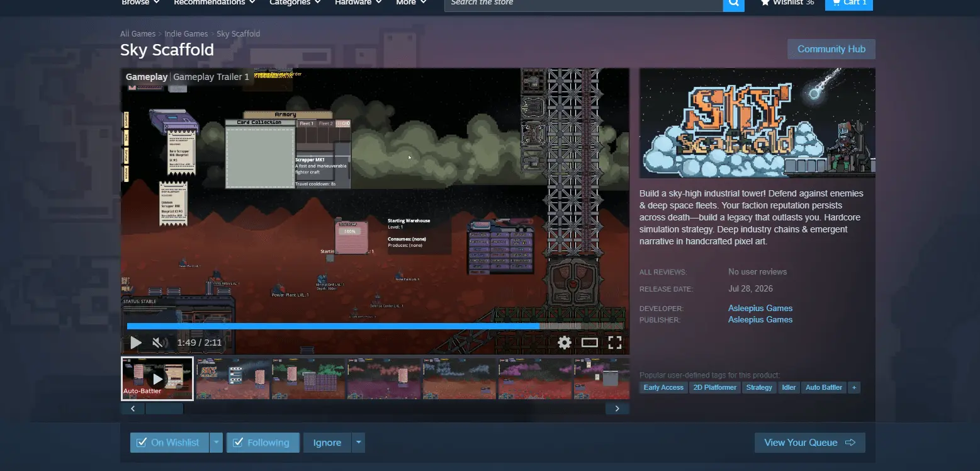Open the Hardware menu
Viewport: 980px width, 471px height.
[x=359, y=3]
